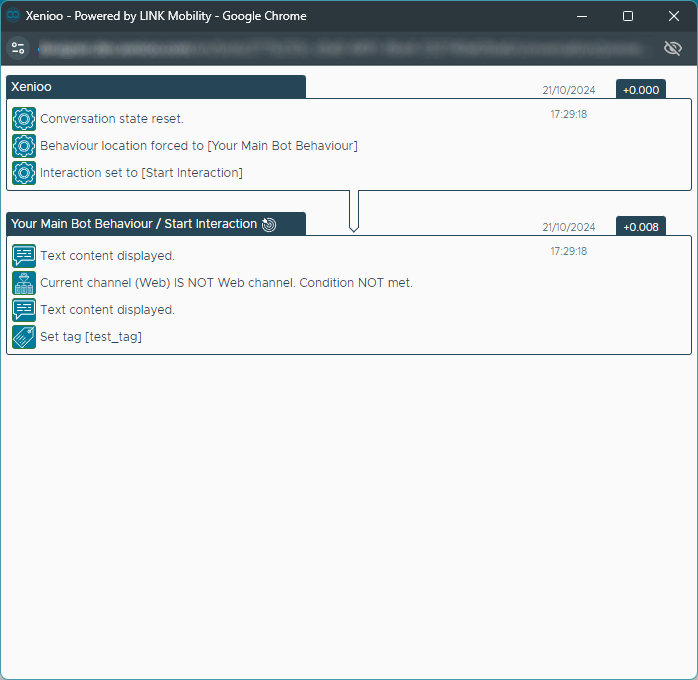Click the gear icon beside "Behaviour location forced"
The image size is (698, 680).
coord(24,146)
